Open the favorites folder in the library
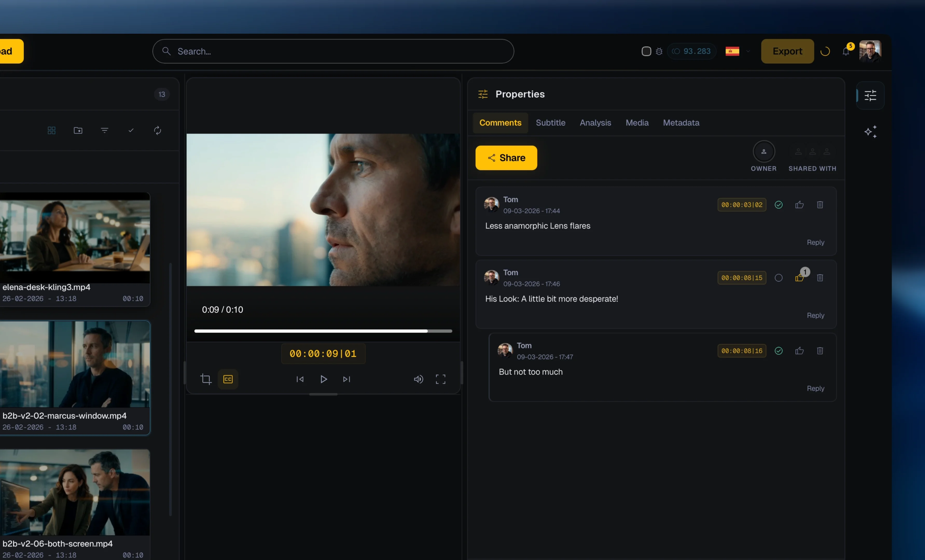This screenshot has height=560, width=925. coord(78,130)
